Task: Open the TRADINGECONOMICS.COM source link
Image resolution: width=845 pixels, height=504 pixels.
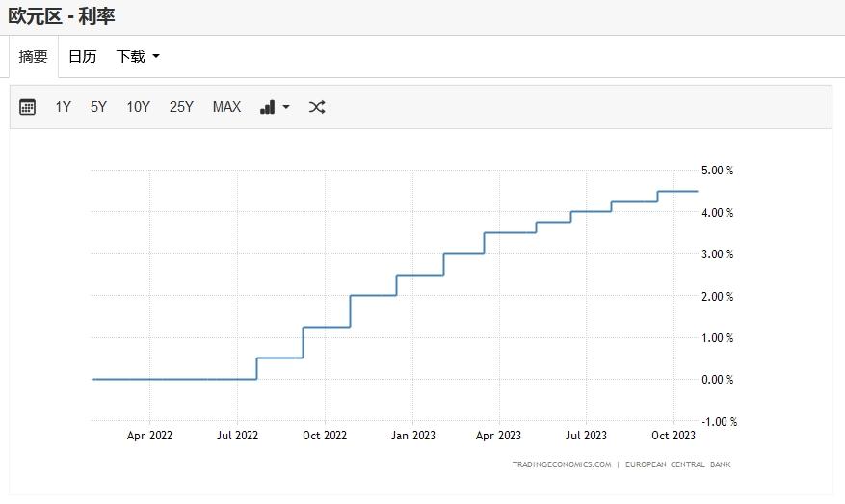Action: click(562, 464)
